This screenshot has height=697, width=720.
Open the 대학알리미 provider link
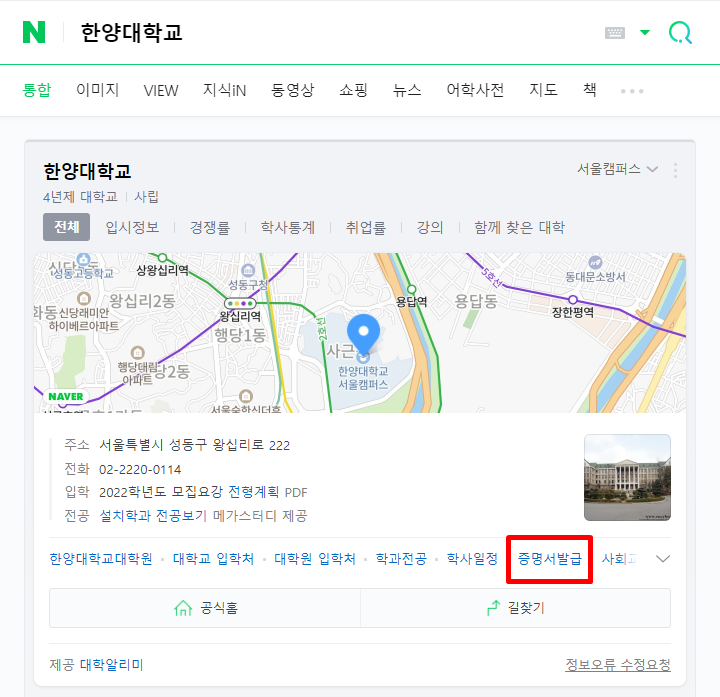coord(112,664)
